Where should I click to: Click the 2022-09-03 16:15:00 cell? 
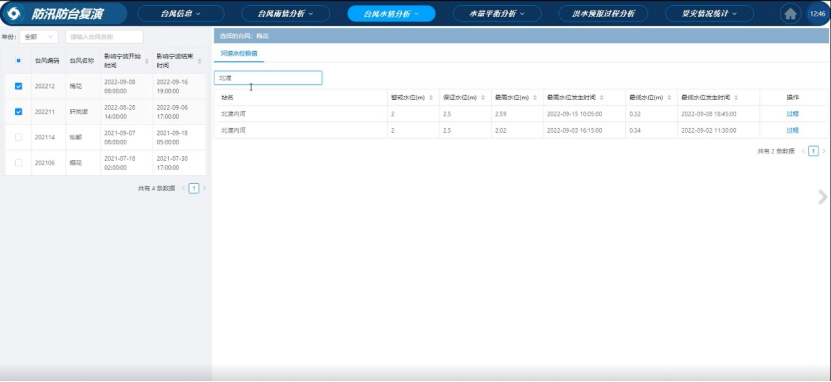[x=573, y=130]
